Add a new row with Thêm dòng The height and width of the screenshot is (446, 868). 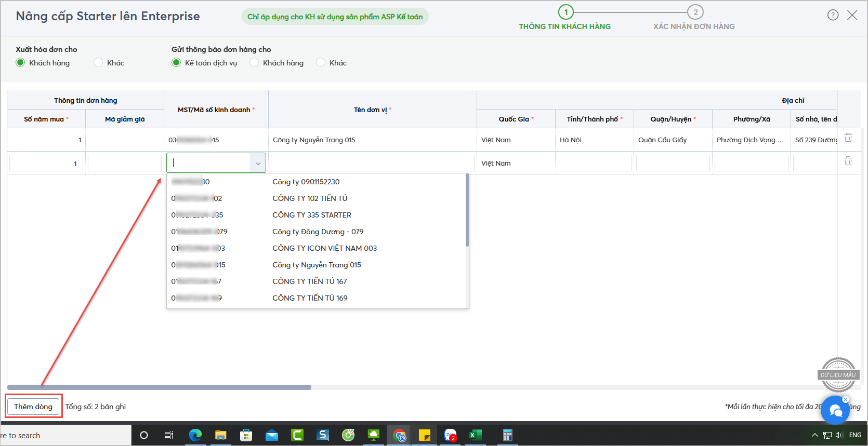(x=33, y=407)
